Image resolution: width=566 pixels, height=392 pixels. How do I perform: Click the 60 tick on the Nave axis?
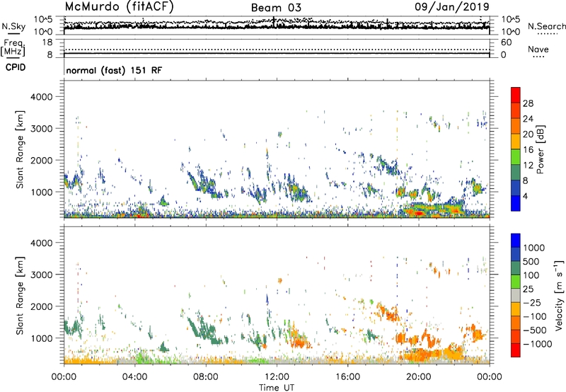pyautogui.click(x=507, y=42)
